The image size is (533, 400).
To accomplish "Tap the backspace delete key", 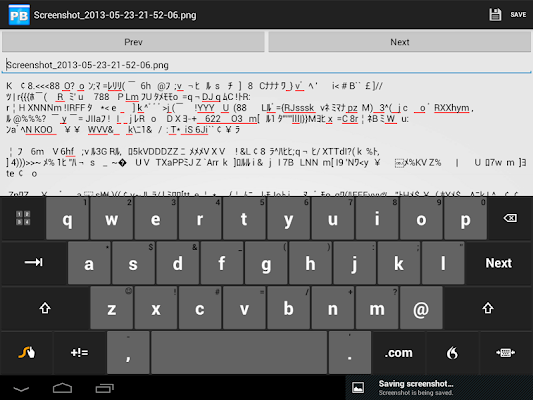I will [510, 218].
